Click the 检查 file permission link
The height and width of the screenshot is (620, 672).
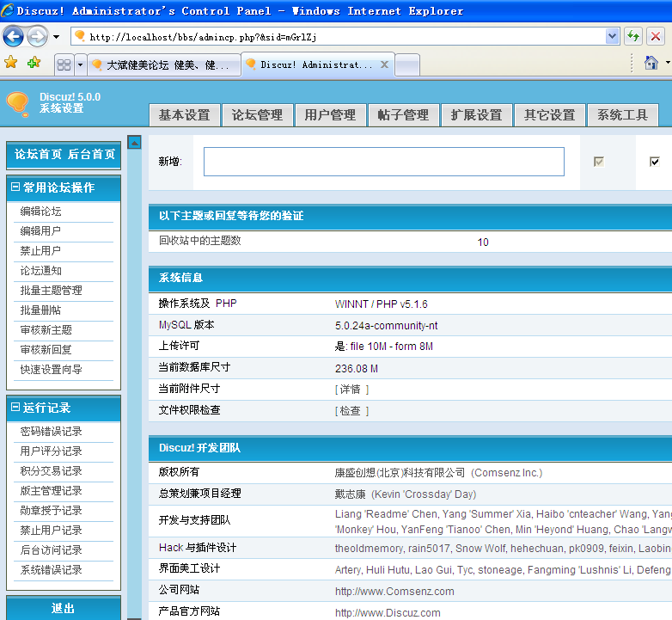pyautogui.click(x=350, y=411)
